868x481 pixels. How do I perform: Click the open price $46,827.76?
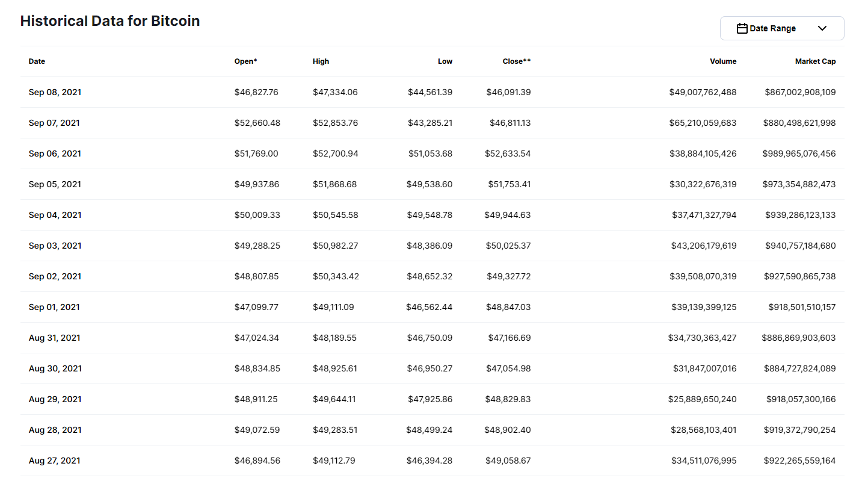(256, 92)
